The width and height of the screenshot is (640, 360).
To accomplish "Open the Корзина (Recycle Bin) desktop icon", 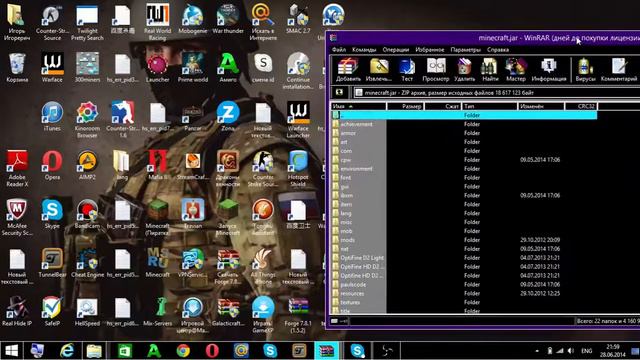I will point(17,68).
